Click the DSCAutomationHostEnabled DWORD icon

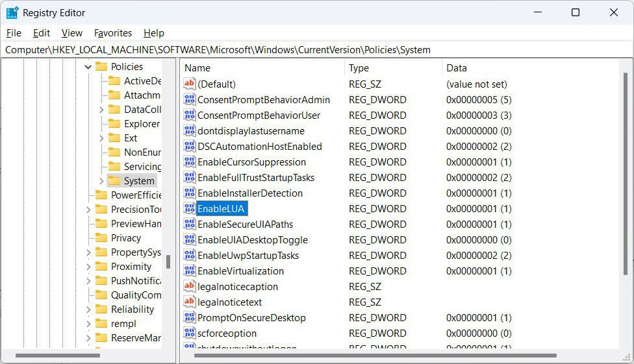189,146
